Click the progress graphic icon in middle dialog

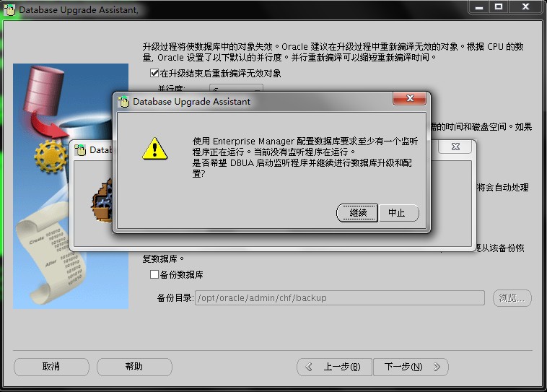(x=102, y=201)
